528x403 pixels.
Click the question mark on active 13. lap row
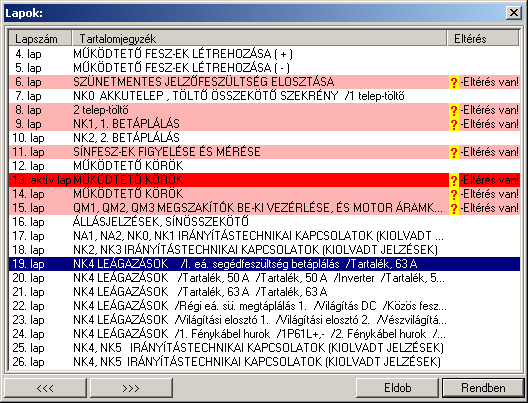[454, 180]
